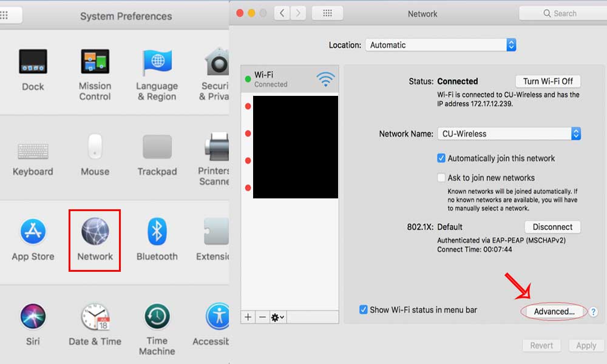Click the Apply button
Viewport: 607px width, 364px height.
[586, 345]
